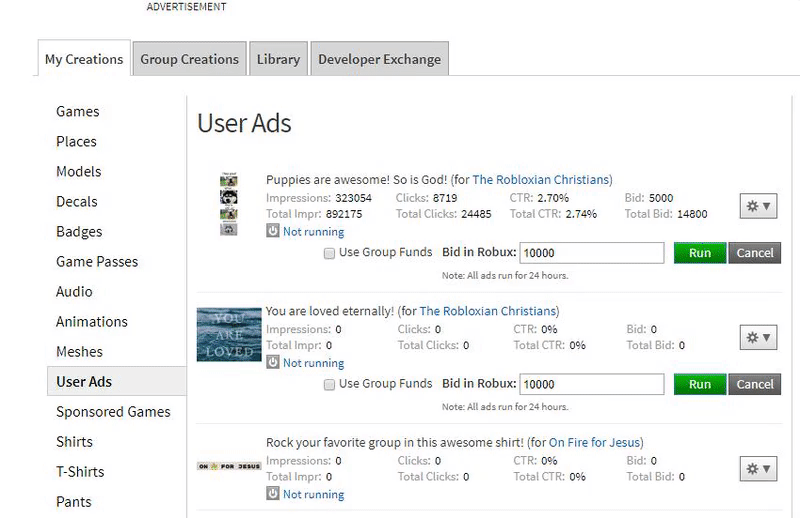The image size is (800, 518).
Task: Go to Game Passes in sidebar
Action: [x=97, y=261]
